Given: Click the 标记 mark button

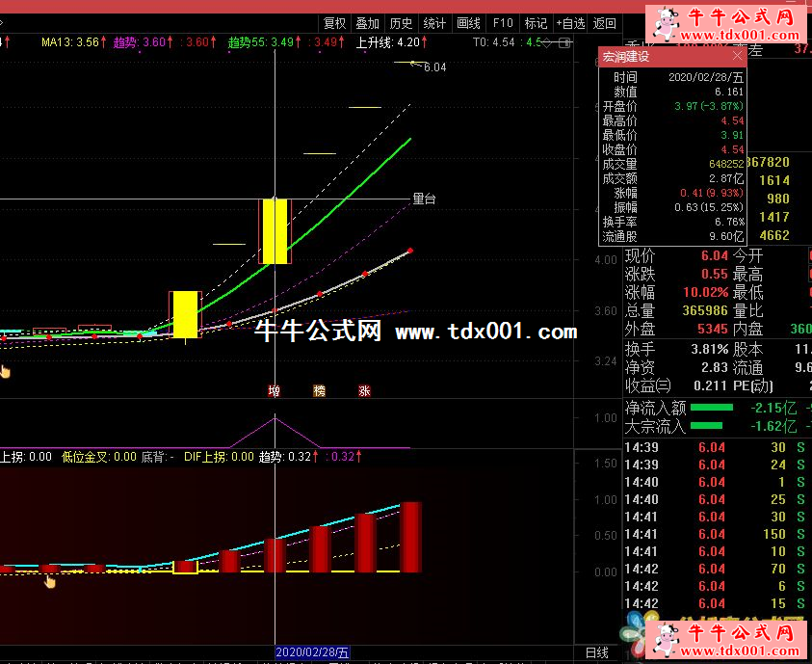Looking at the screenshot, I should 536,23.
